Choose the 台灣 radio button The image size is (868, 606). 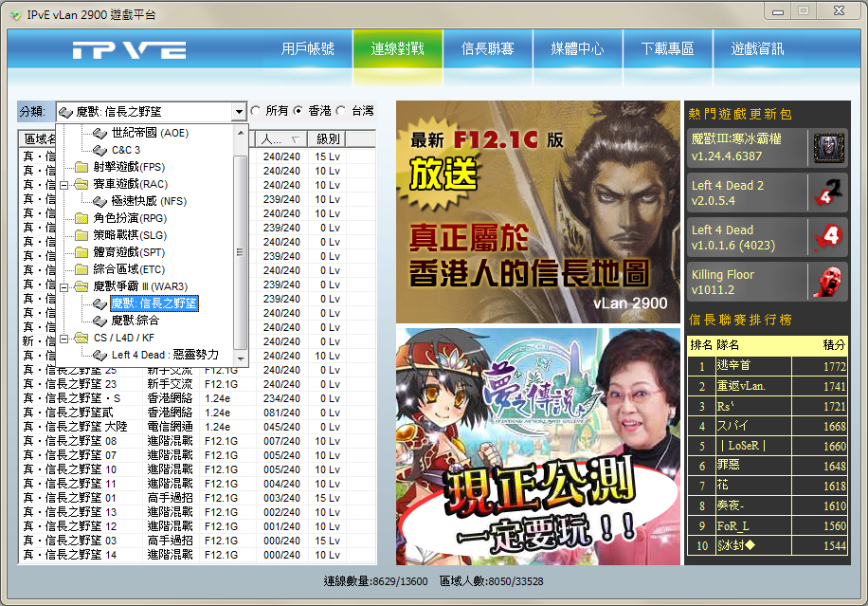[x=341, y=112]
